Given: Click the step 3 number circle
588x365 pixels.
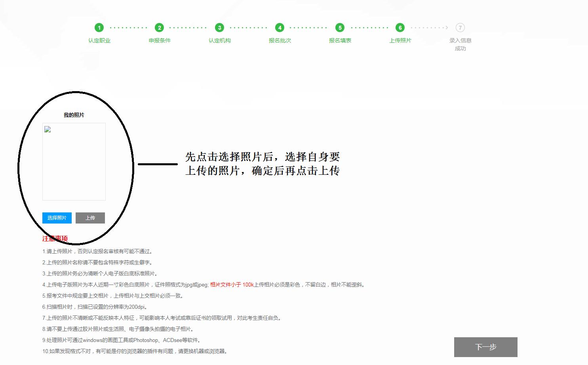Looking at the screenshot, I should [x=219, y=28].
